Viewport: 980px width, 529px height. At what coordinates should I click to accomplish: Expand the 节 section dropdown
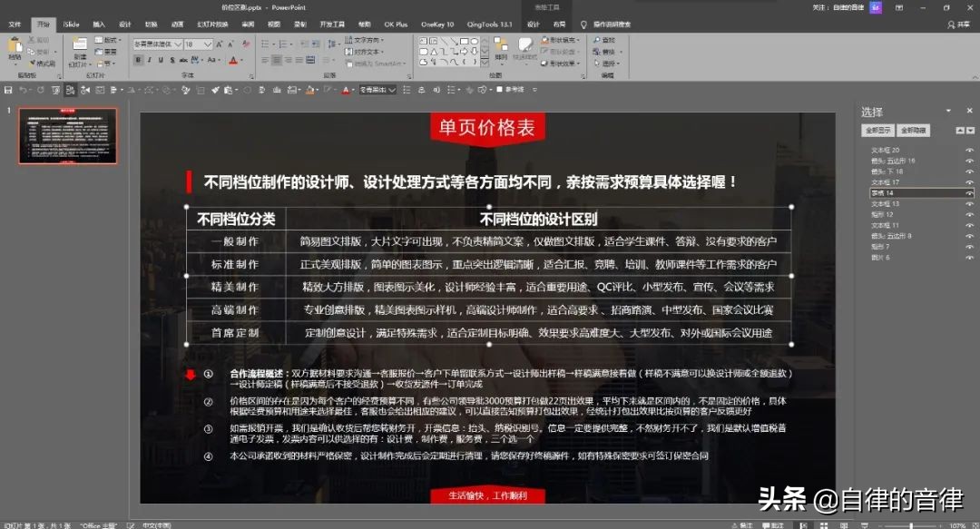pyautogui.click(x=105, y=64)
